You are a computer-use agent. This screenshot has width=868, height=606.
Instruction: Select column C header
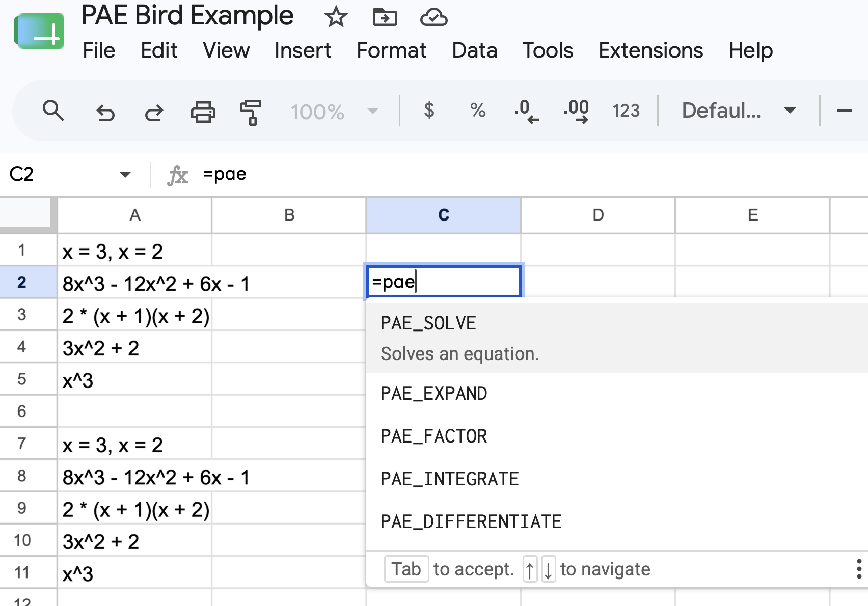point(443,215)
